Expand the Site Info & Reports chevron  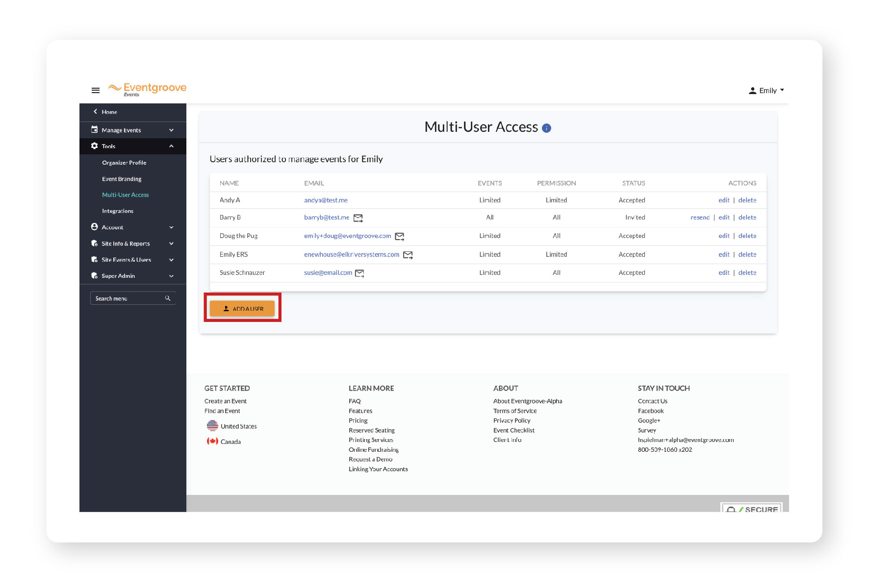click(171, 244)
